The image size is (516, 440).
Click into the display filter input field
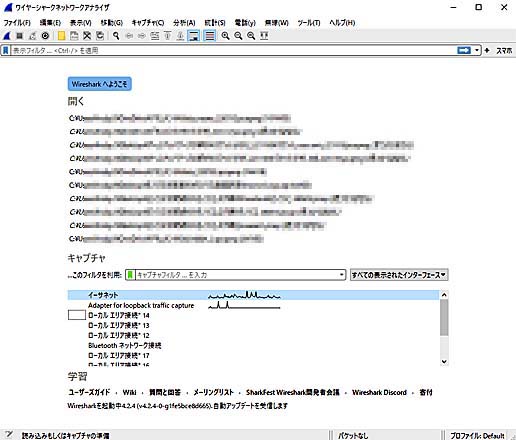(233, 50)
